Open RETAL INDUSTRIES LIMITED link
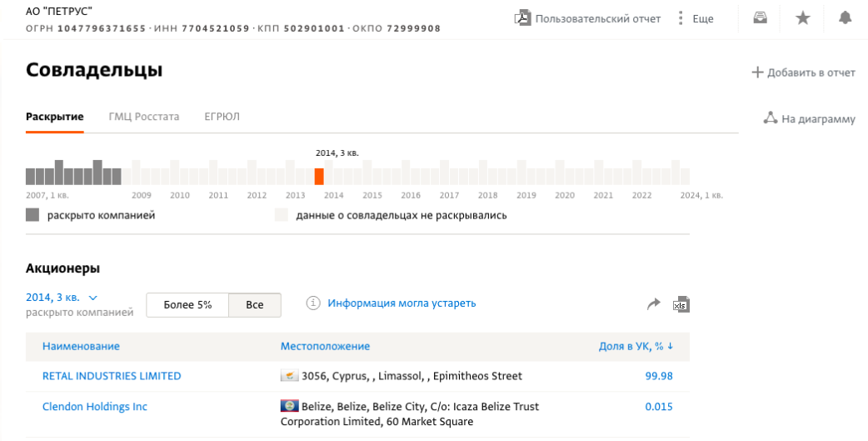 (x=112, y=376)
